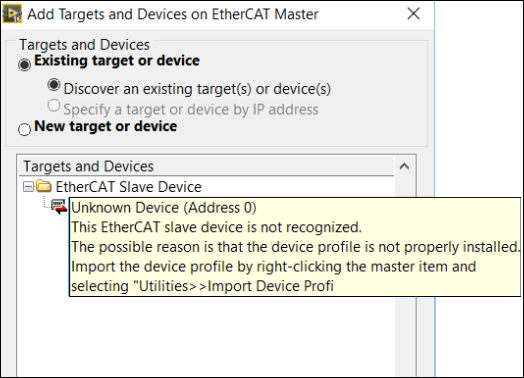Select the Existing target or device radio button
Viewport: 524px width, 378px height.
click(24, 65)
